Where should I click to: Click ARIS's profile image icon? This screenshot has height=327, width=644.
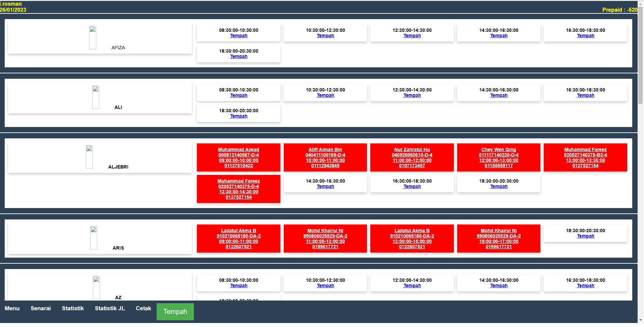coord(94,238)
